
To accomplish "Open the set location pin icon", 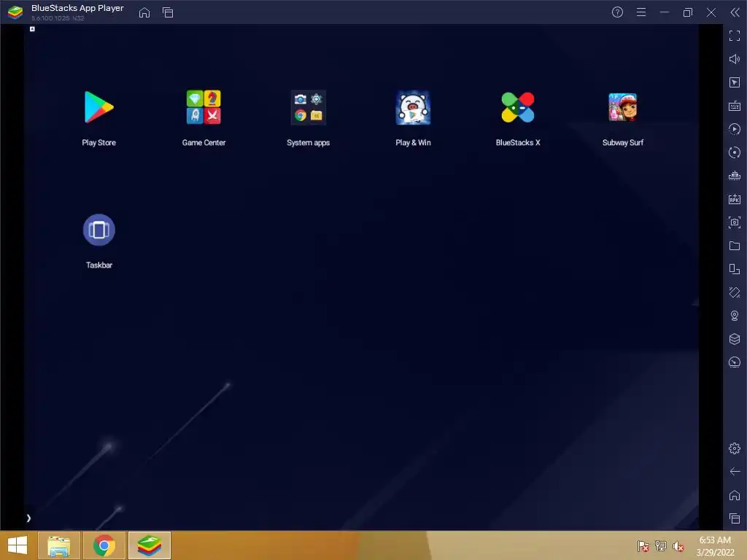I will coord(735,316).
